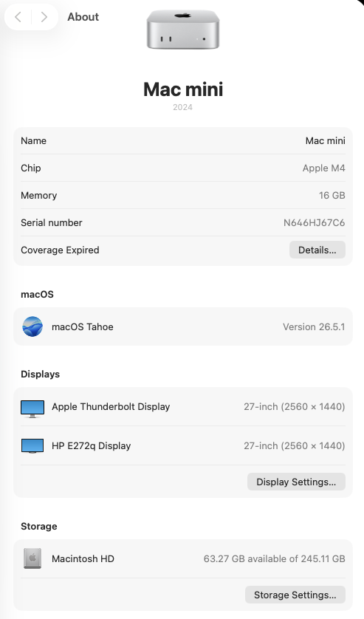Go back with the left chevron arrow

tap(18, 17)
